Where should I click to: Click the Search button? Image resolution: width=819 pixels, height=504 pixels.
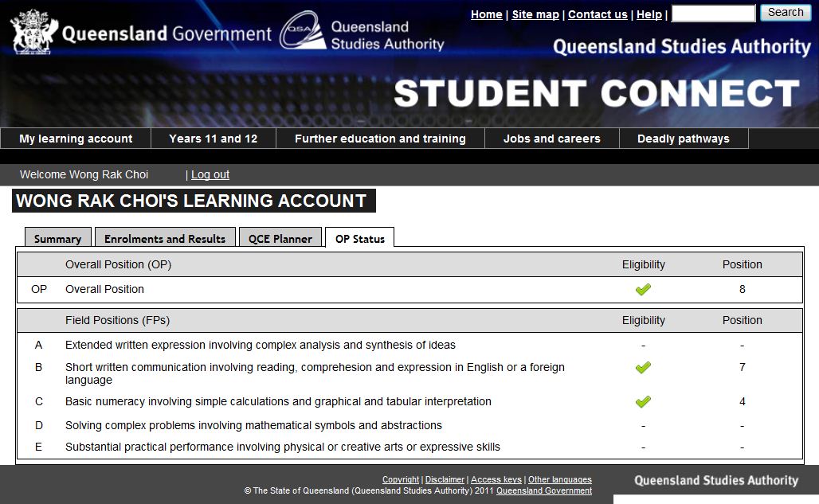786,13
